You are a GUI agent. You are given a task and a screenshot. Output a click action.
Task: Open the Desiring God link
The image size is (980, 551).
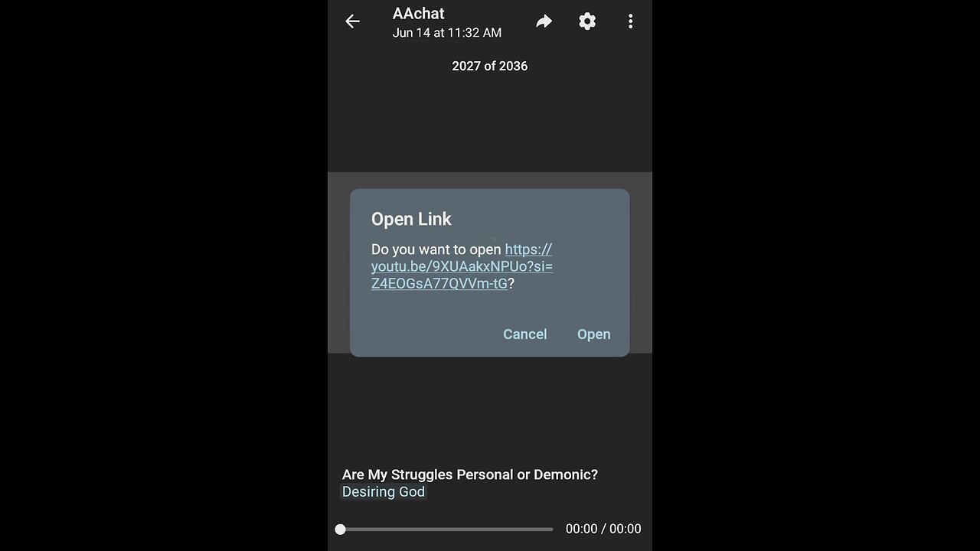pyautogui.click(x=384, y=492)
